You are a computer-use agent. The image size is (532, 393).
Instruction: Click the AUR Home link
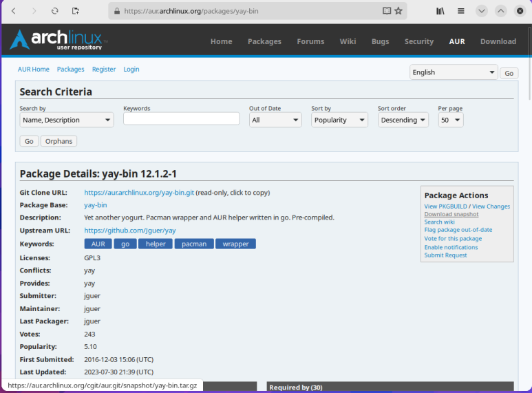33,70
